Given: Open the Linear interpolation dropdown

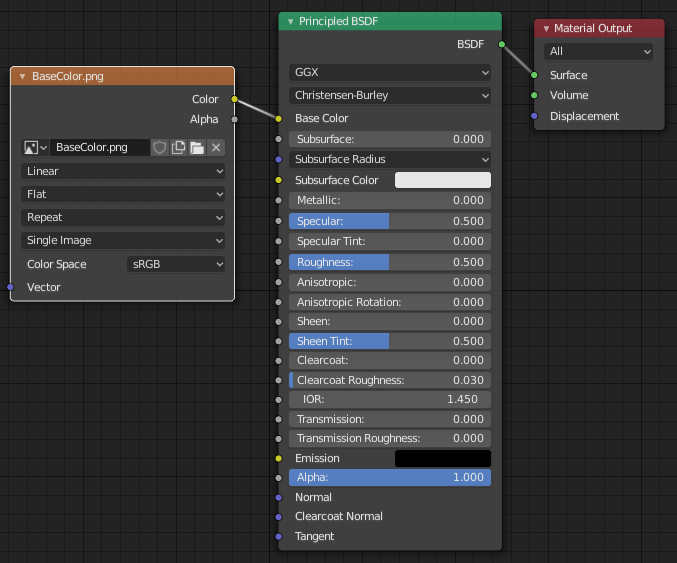Looking at the screenshot, I should tap(124, 171).
